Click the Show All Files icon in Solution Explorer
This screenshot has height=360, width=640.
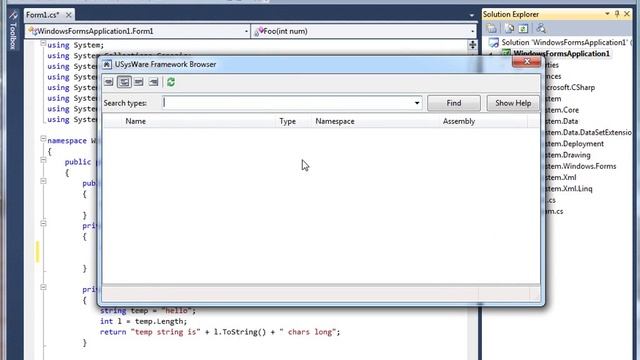[x=509, y=28]
